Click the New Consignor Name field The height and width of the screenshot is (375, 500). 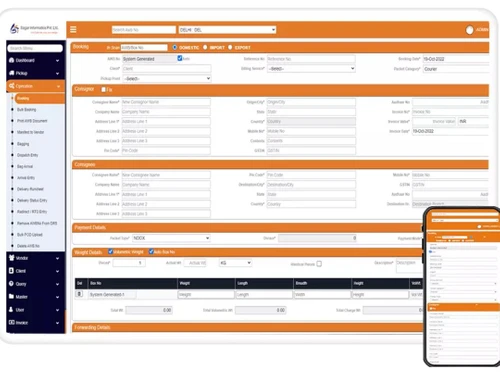[x=166, y=102]
